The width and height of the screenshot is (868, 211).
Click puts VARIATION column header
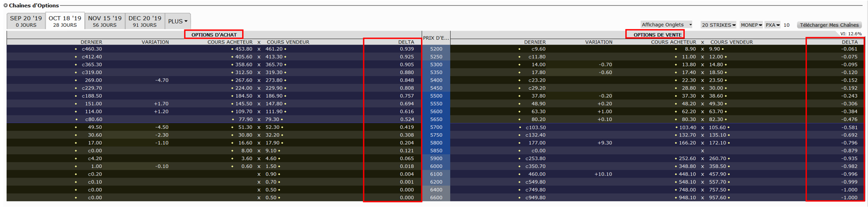[x=598, y=42]
